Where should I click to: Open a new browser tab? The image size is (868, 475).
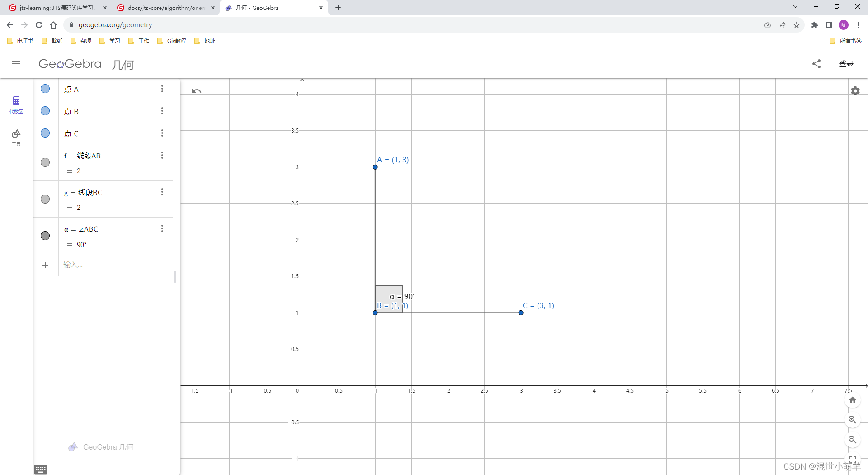tap(338, 8)
